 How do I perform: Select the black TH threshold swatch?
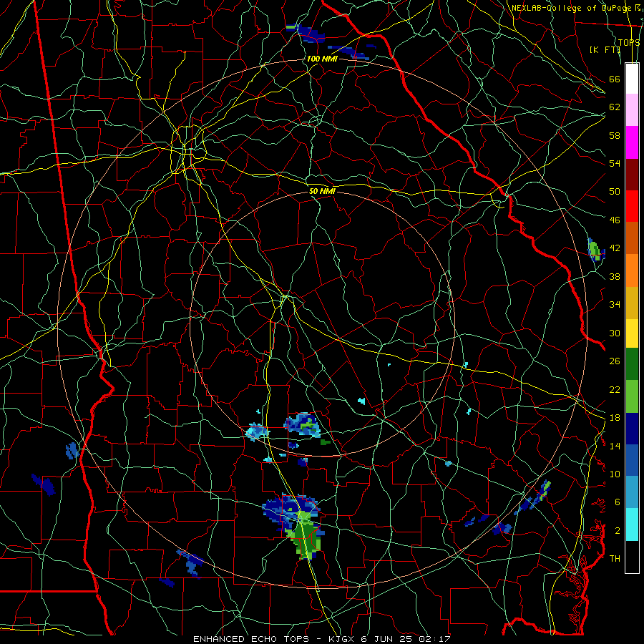632,557
